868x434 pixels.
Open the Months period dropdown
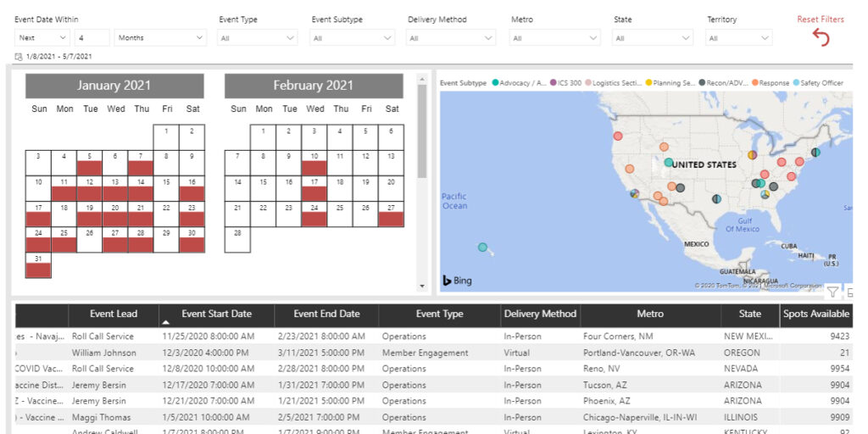(x=161, y=38)
